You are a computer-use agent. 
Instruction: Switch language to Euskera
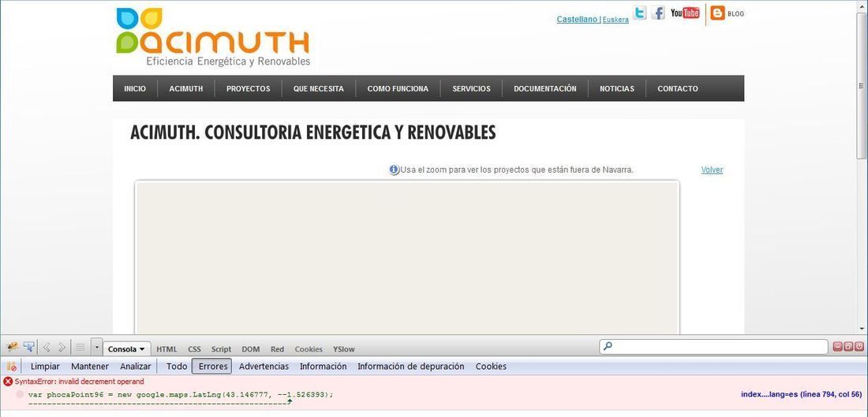615,20
